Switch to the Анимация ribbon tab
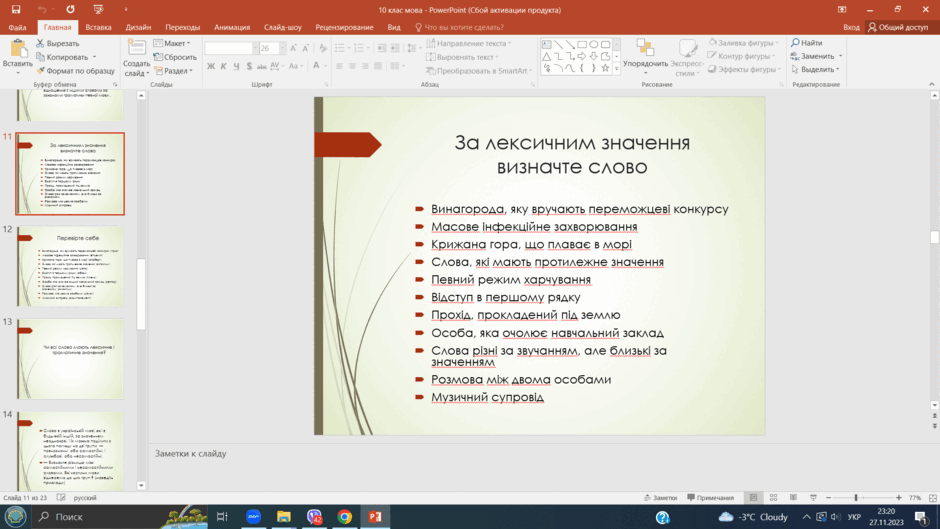Viewport: 940px width, 529px height. [x=231, y=27]
